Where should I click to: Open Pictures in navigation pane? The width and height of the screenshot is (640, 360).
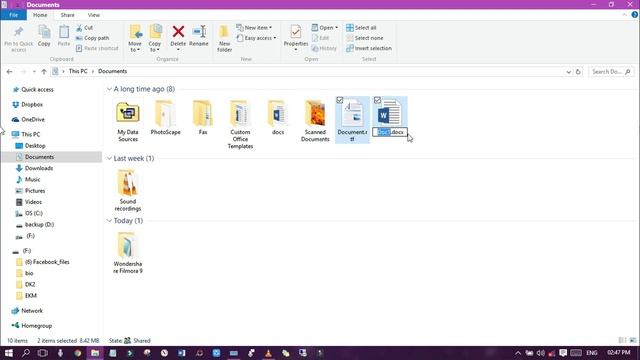pos(35,191)
